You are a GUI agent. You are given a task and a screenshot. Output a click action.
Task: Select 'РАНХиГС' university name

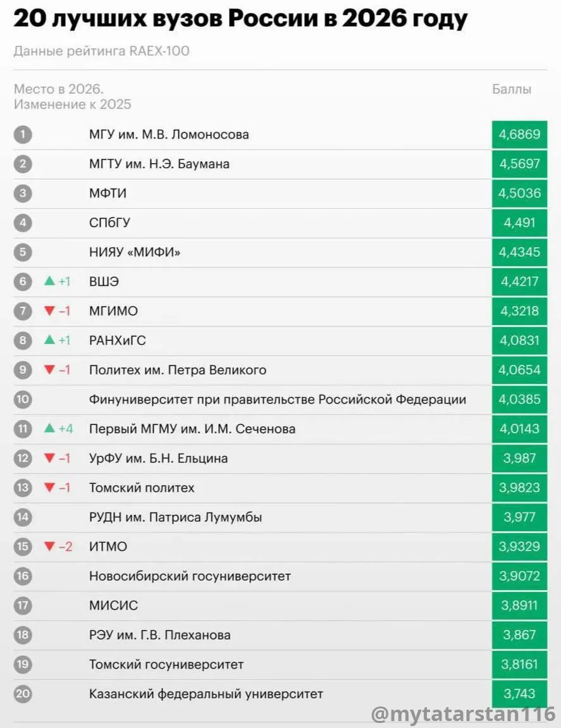pos(118,340)
